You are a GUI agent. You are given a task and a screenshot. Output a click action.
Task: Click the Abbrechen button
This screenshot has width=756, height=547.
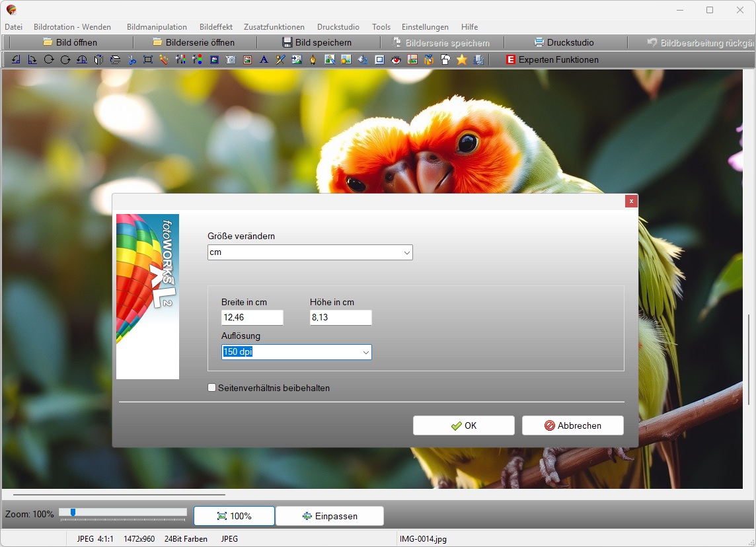point(572,425)
